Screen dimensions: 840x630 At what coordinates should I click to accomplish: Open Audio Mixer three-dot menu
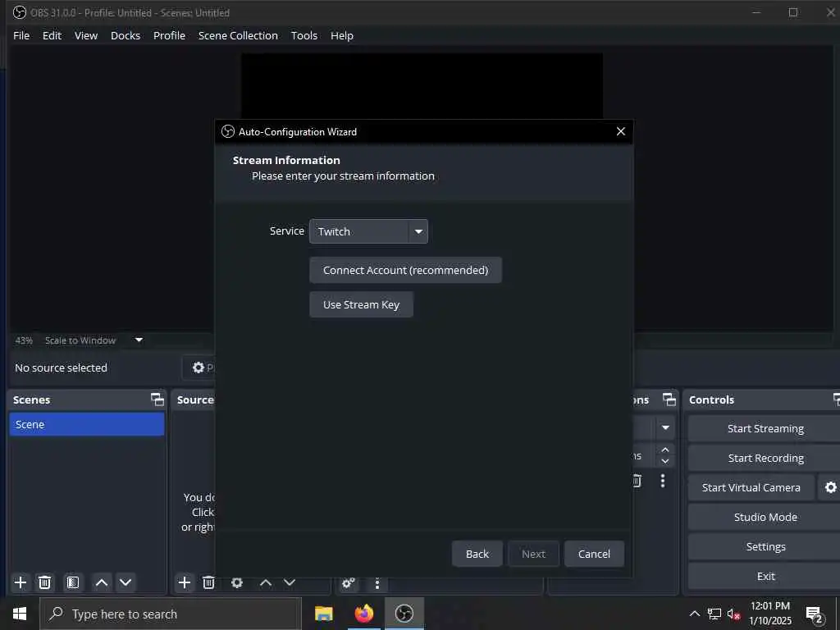coord(377,583)
